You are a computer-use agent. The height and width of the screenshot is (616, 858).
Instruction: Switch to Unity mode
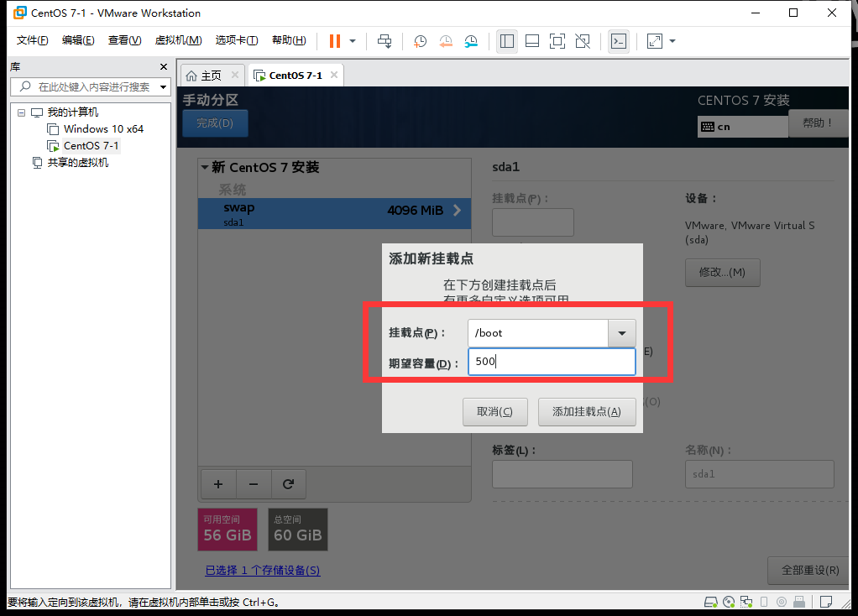click(583, 41)
